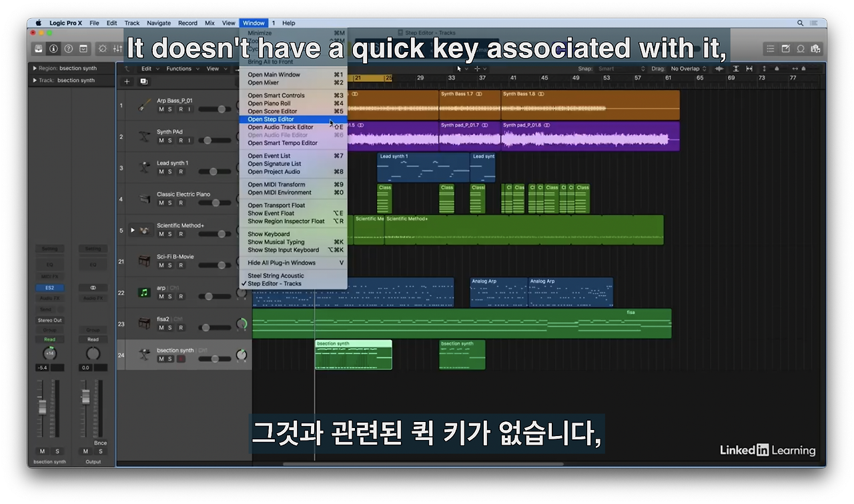
Task: Open the Track menu in menu bar
Action: click(132, 23)
